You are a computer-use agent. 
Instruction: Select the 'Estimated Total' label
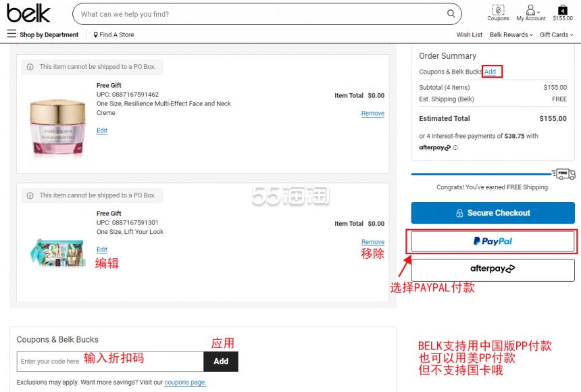(x=445, y=119)
